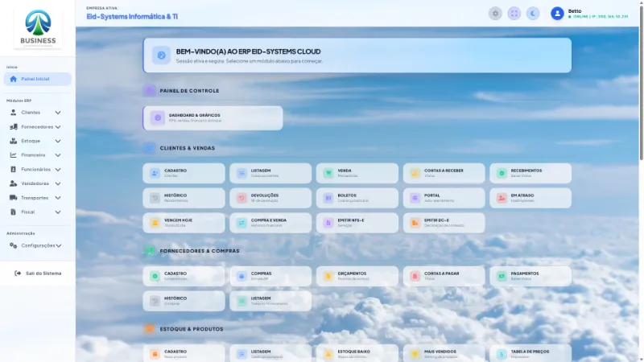Click the Business logo
The height and width of the screenshot is (362, 644).
38,28
